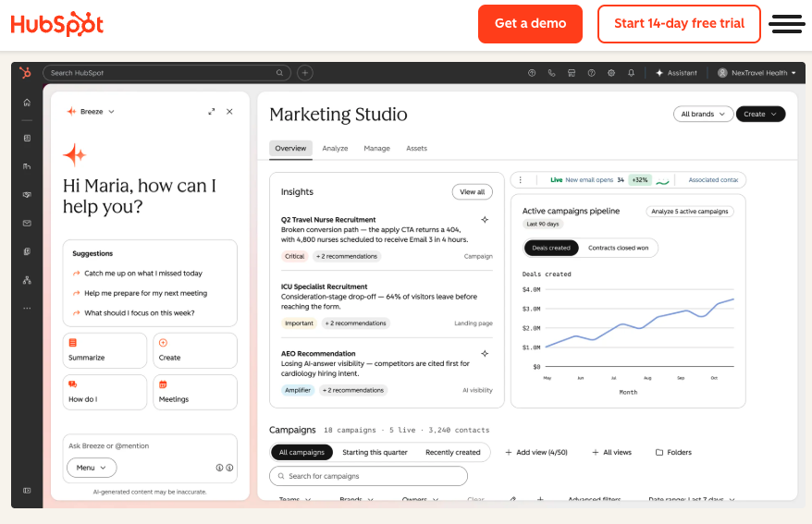Switch to the Assets tab

pyautogui.click(x=416, y=149)
